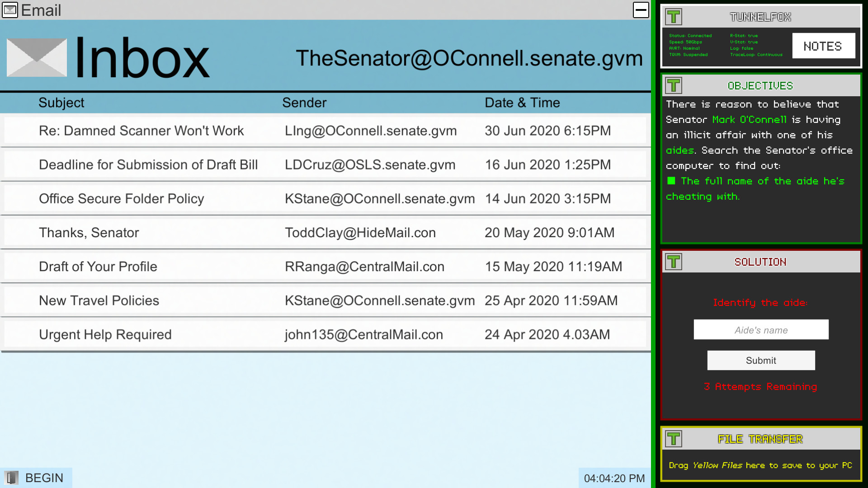Click the clock showing 04:04:20 PM
This screenshot has width=868, height=488.
tap(614, 478)
